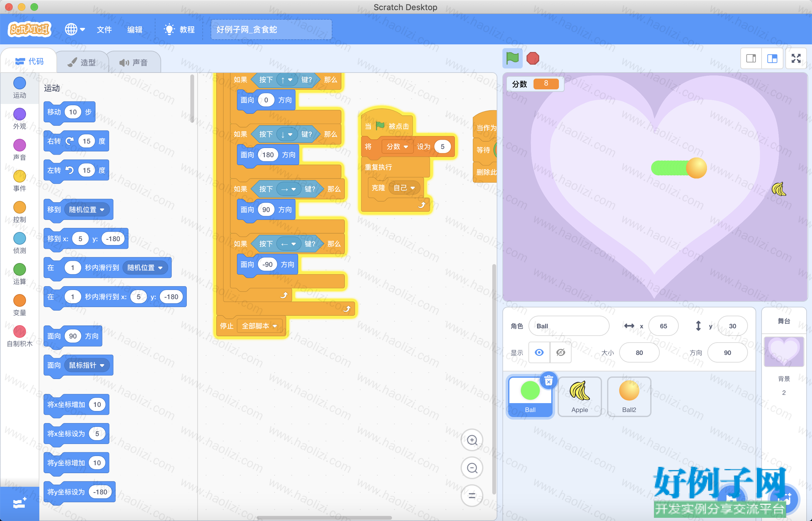812x521 pixels.
Task: Click the right turn 15 degrees block
Action: pyautogui.click(x=76, y=141)
